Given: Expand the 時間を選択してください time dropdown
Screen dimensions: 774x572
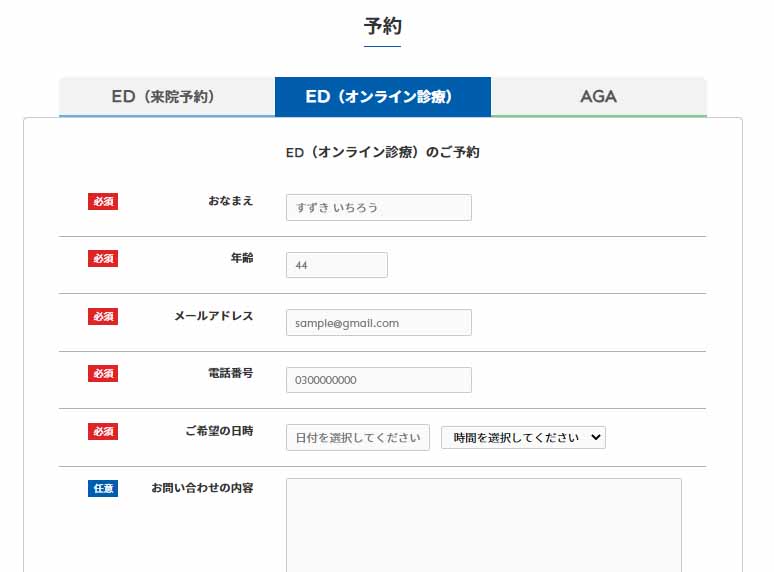Looking at the screenshot, I should pyautogui.click(x=523, y=437).
